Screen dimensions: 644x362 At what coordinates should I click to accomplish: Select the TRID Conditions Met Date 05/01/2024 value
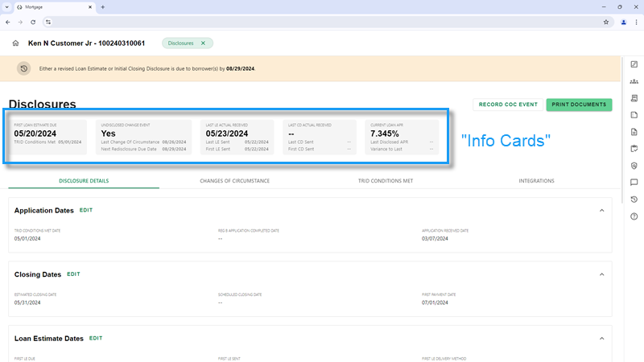(27, 238)
